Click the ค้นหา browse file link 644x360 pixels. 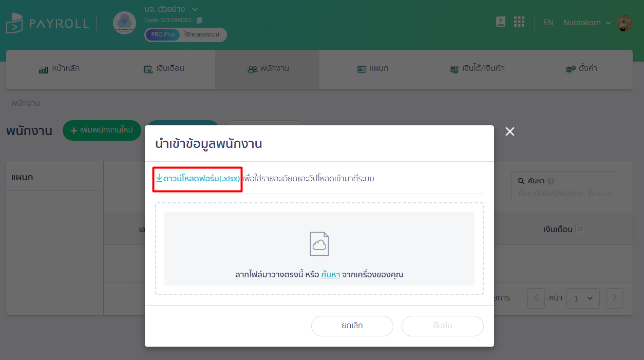[x=330, y=274]
